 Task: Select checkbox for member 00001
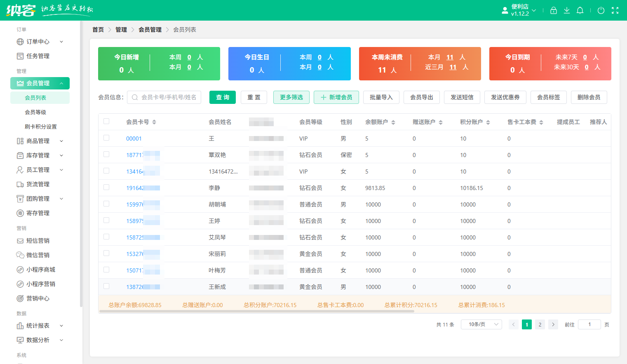106,138
